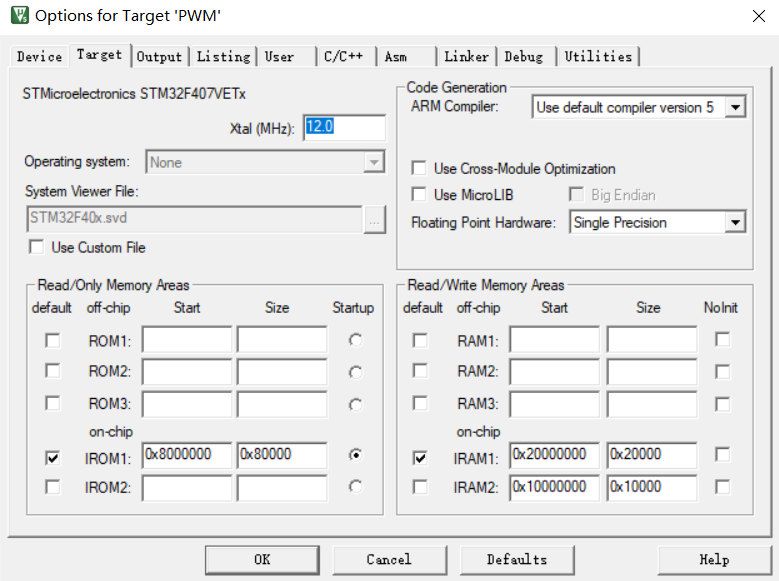
Task: Open the Help button
Action: point(714,560)
